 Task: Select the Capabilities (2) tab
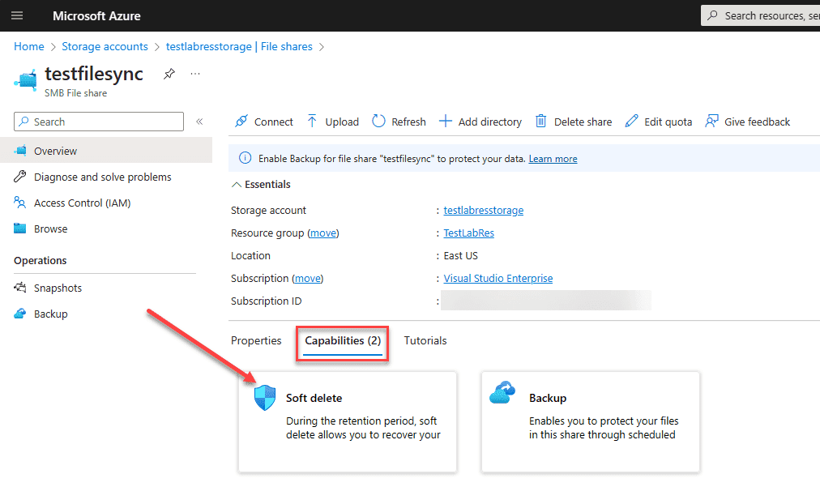[343, 341]
